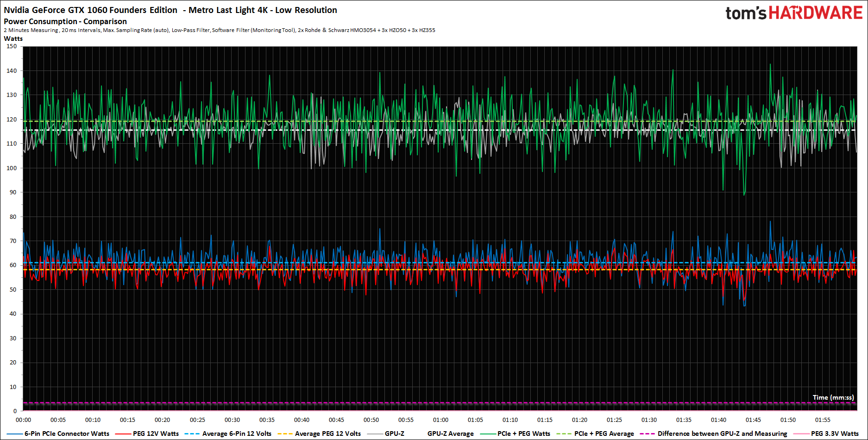Image resolution: width=868 pixels, height=440 pixels.
Task: Click the 00:20 time label
Action: [x=163, y=420]
